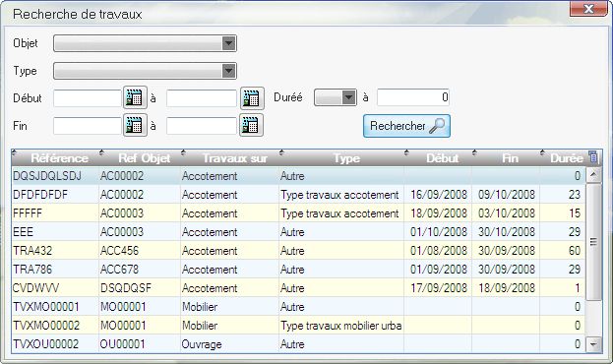Click the scroll up arrow of the table
Image resolution: width=613 pixels, height=364 pixels.
[594, 175]
